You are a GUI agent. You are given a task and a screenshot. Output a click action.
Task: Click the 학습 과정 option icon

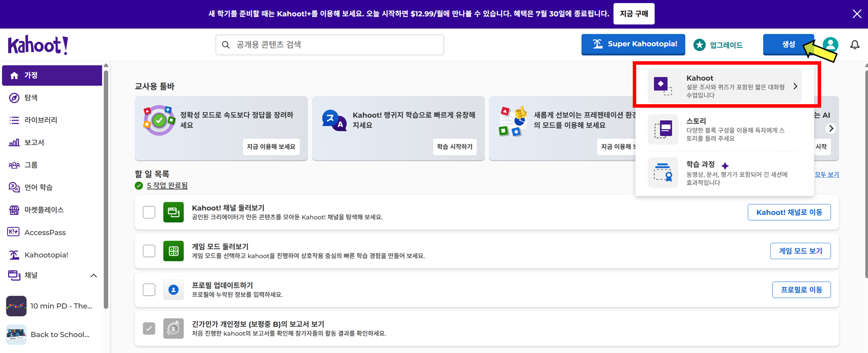point(663,172)
